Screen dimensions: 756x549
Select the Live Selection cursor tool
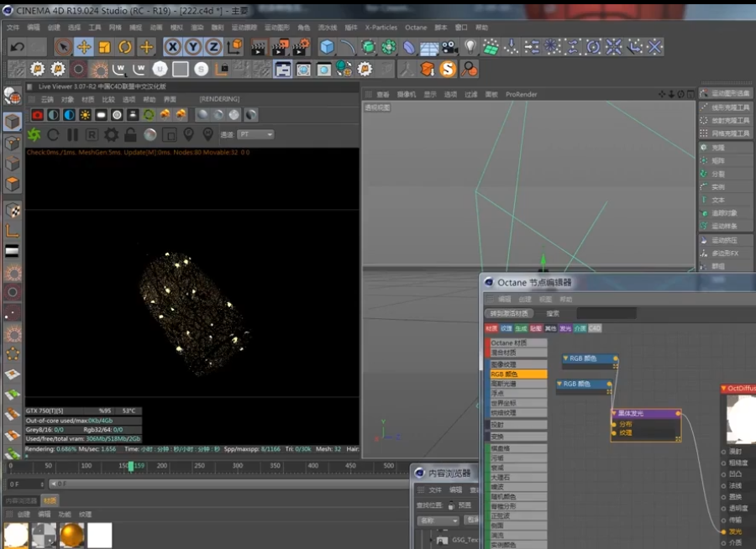63,47
